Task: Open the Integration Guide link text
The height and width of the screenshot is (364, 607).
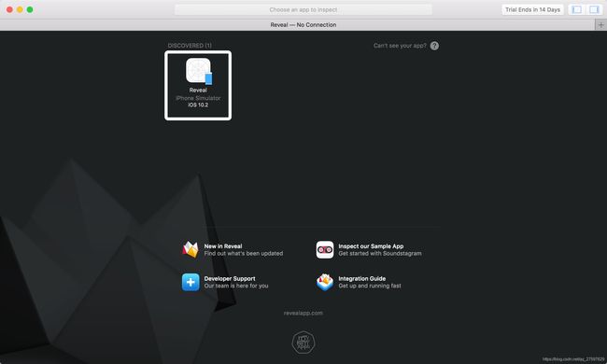Action: tap(362, 278)
